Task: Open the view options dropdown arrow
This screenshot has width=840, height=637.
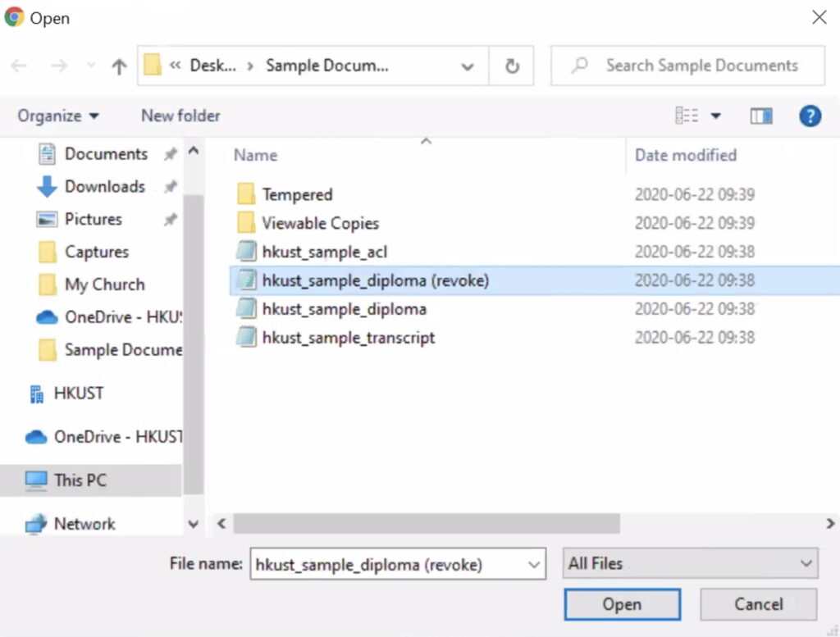Action: click(715, 116)
